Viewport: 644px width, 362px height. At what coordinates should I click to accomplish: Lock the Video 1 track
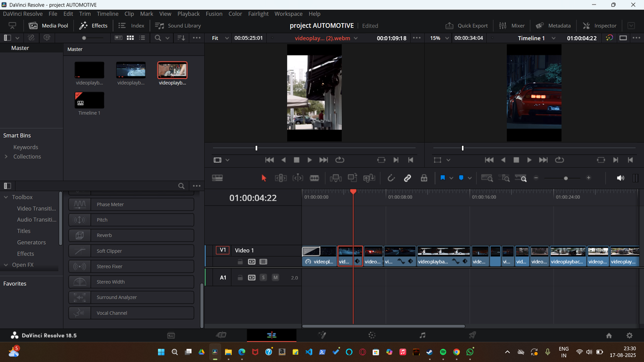coord(240,261)
